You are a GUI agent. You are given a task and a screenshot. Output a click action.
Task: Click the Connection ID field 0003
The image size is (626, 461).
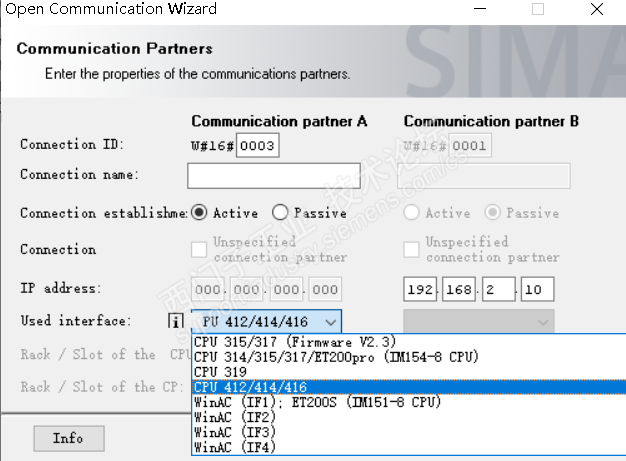tap(258, 146)
